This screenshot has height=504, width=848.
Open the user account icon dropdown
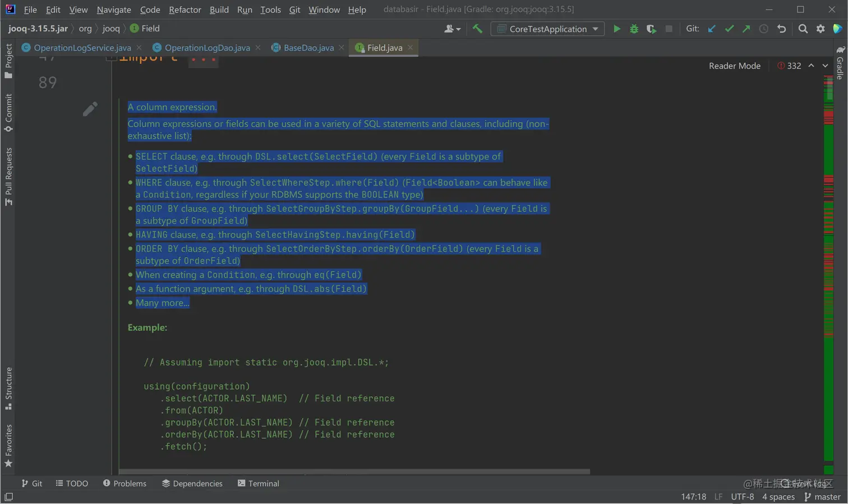(452, 29)
